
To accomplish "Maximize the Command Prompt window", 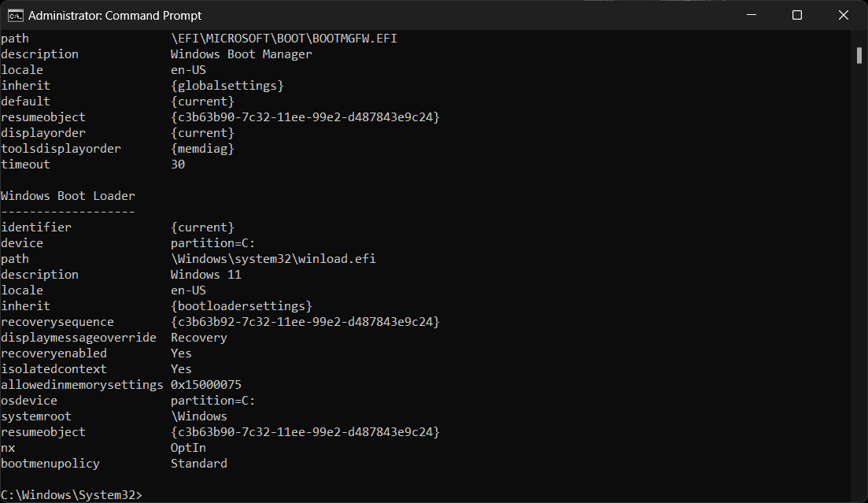I will coord(796,15).
